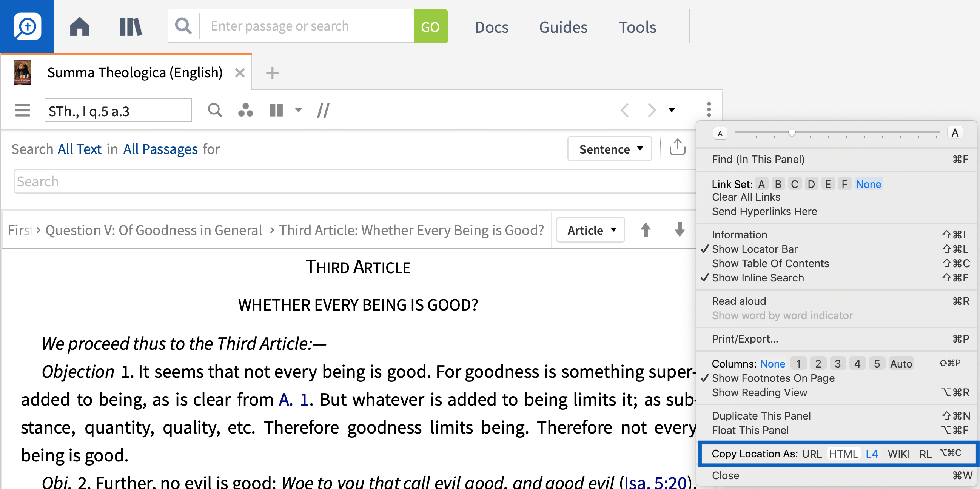The height and width of the screenshot is (489, 980).
Task: Navigate back with left chevron
Action: coord(624,110)
